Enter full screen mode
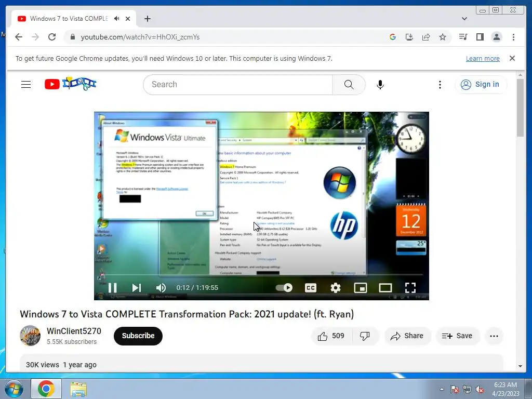This screenshot has width=532, height=399. [410, 288]
